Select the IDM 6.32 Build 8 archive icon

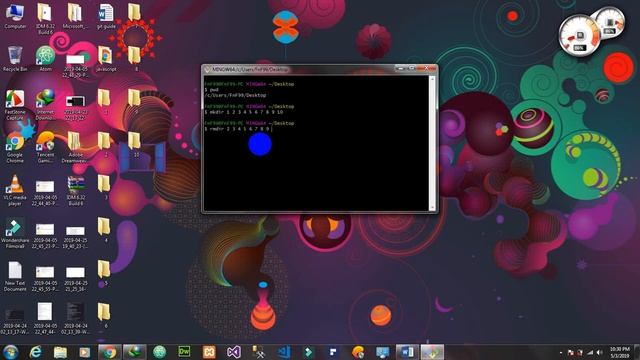(76, 191)
